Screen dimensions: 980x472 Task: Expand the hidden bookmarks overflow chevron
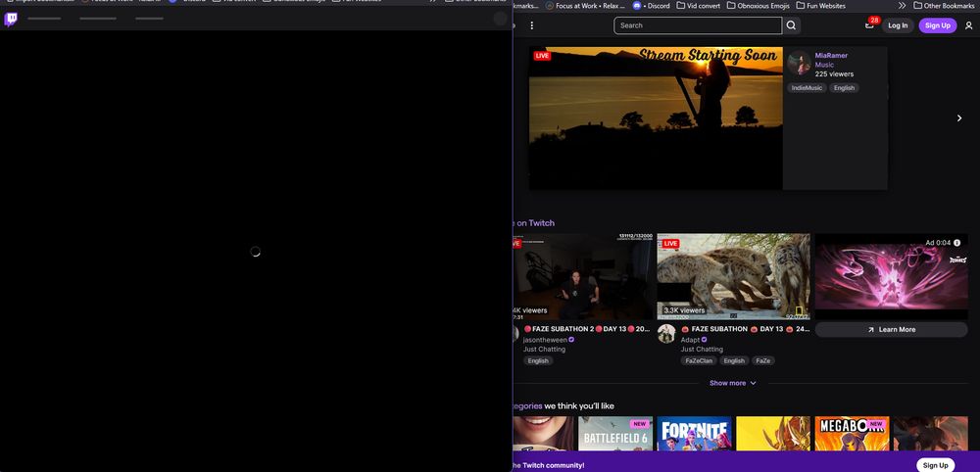coord(902,6)
